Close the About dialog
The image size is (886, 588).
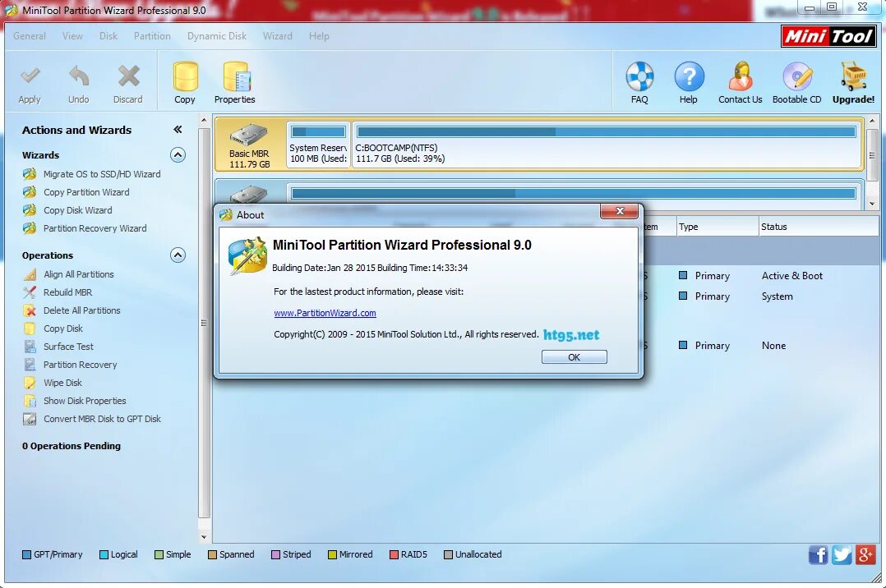point(620,211)
